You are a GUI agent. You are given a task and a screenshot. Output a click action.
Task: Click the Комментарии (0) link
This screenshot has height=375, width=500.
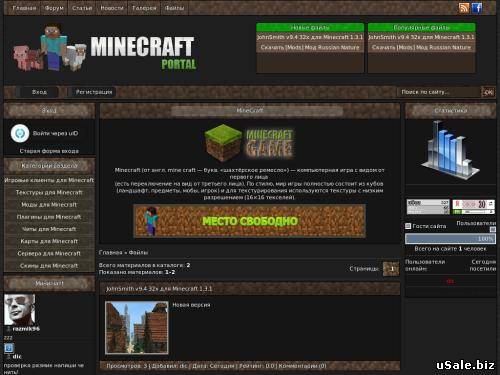coord(302,366)
